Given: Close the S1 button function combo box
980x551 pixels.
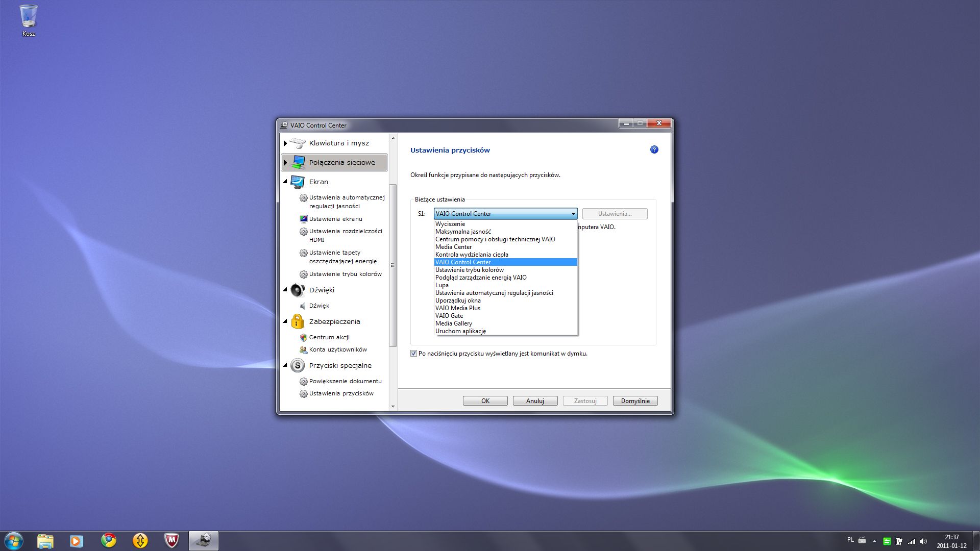Looking at the screenshot, I should click(x=573, y=214).
